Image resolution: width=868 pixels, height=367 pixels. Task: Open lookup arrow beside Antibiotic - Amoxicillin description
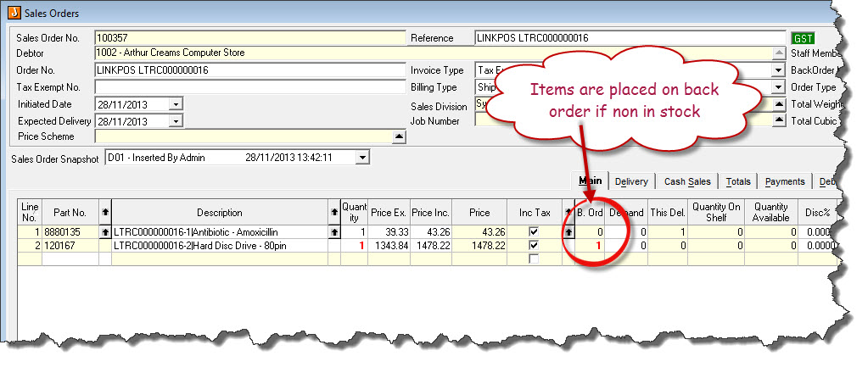[333, 233]
